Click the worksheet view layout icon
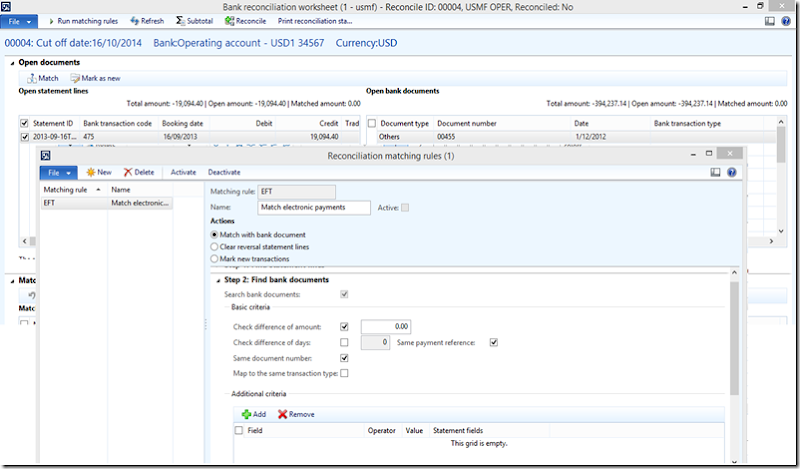The width and height of the screenshot is (800, 469). point(769,21)
